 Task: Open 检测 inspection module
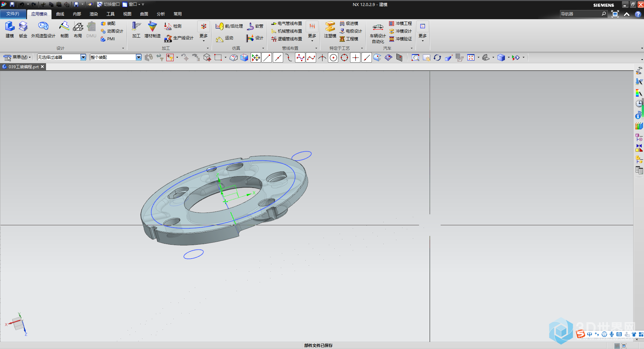[173, 26]
